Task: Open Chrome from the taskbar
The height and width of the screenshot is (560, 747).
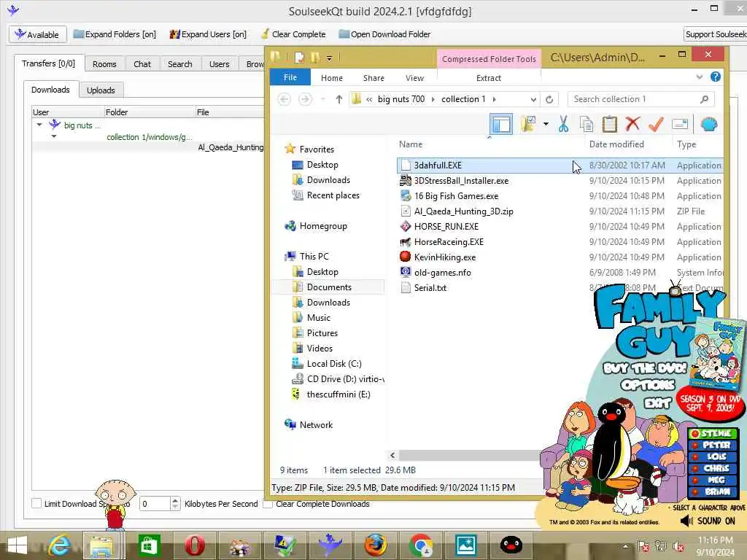Action: [x=421, y=545]
